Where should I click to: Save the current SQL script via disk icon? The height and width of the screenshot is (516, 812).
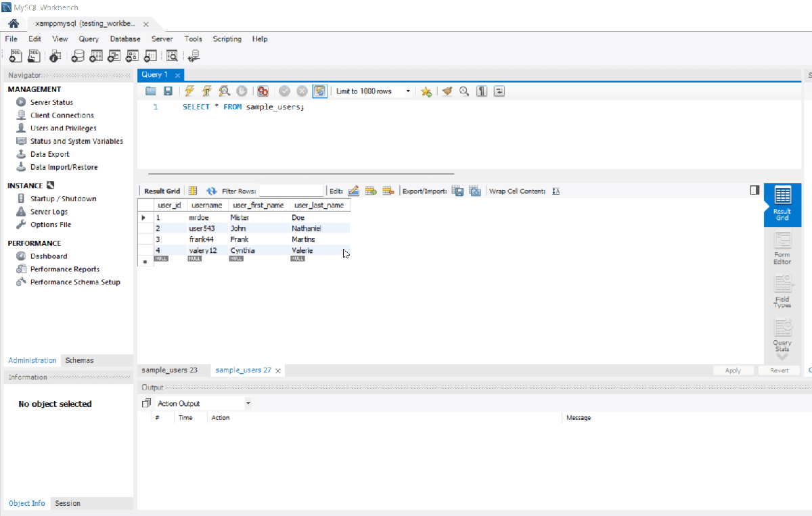click(167, 91)
